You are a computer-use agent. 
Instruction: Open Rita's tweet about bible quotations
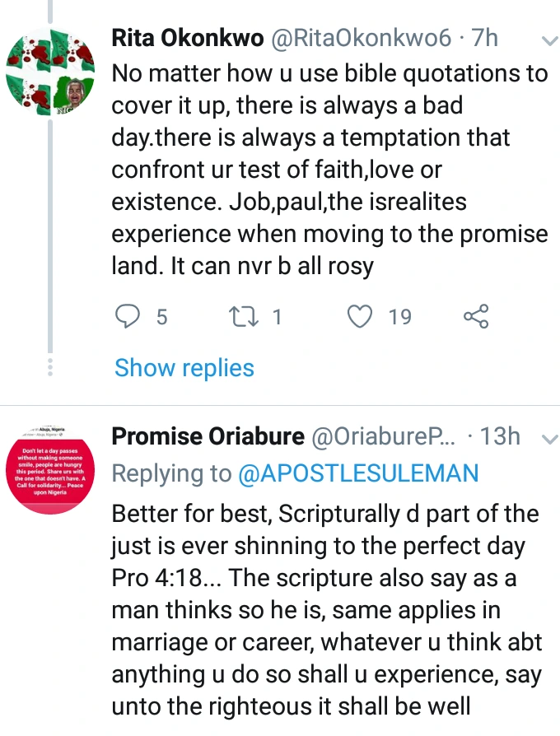(329, 170)
